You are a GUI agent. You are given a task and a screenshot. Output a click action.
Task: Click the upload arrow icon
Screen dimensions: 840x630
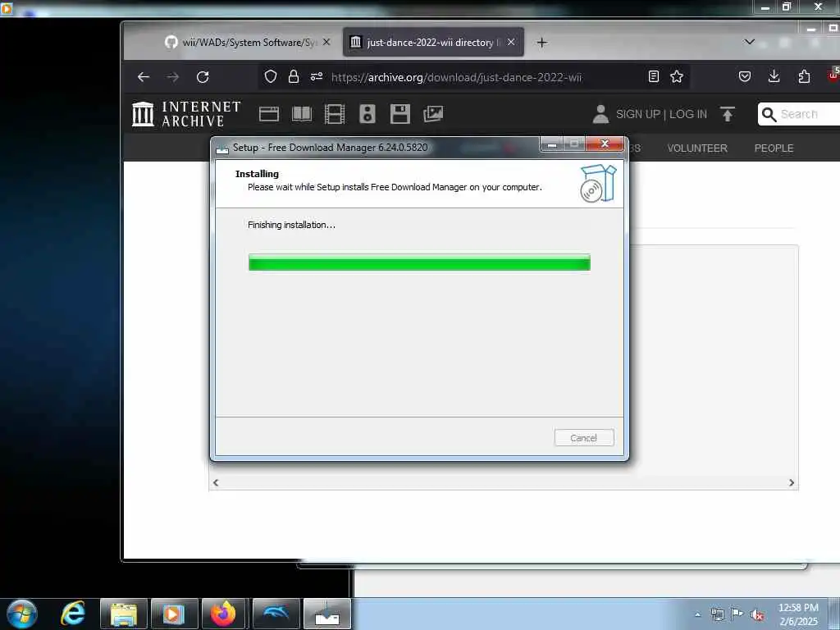pyautogui.click(x=727, y=114)
